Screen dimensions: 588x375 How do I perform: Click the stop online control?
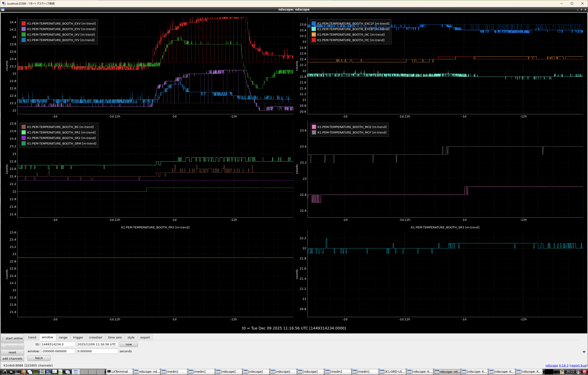pos(12,346)
